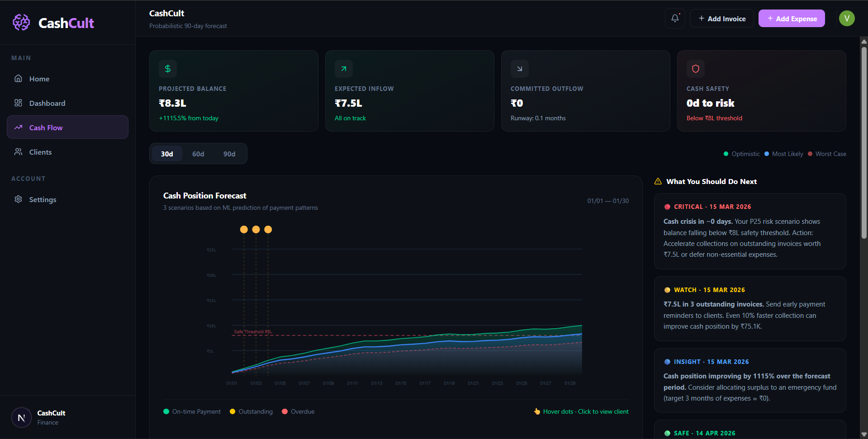
Task: Click the CashCult brain logo icon
Action: click(21, 22)
